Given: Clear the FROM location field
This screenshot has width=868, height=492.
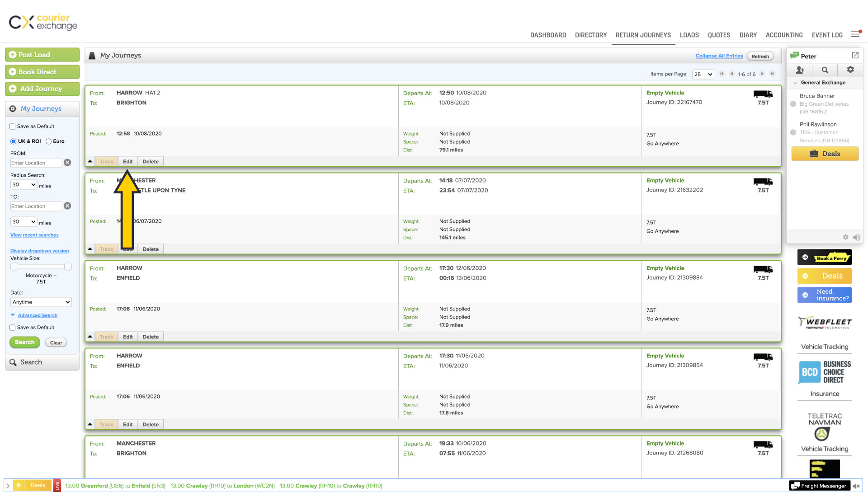Looking at the screenshot, I should point(67,163).
